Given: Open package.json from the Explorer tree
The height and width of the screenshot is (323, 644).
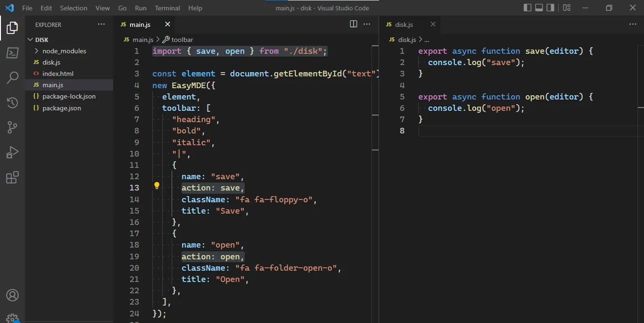Looking at the screenshot, I should (69, 108).
